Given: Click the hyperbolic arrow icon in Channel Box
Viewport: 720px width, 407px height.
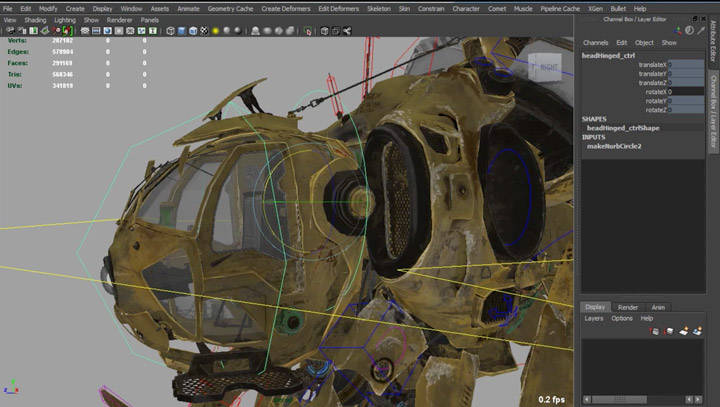Looking at the screenshot, I should [701, 30].
